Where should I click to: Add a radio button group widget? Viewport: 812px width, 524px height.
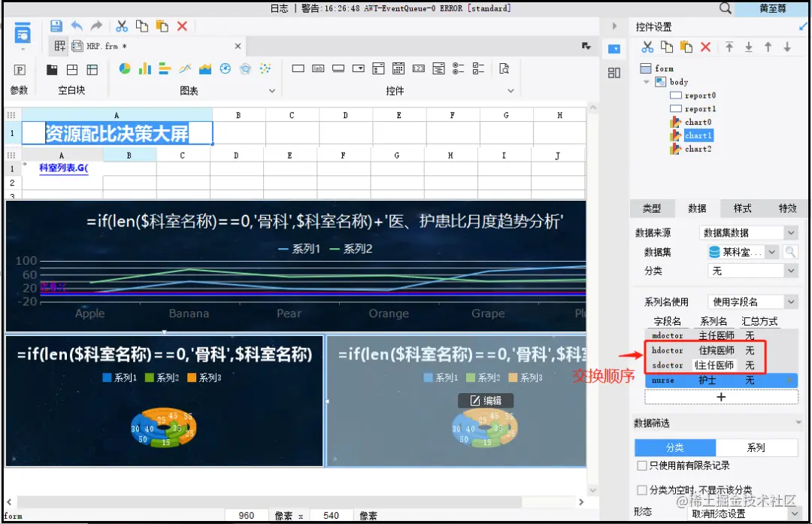click(x=459, y=68)
